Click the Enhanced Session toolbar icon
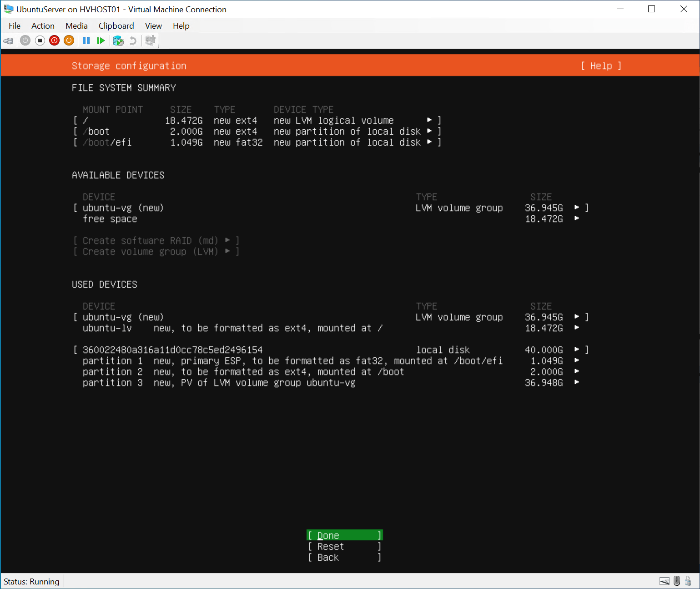This screenshot has height=589, width=700. point(150,41)
